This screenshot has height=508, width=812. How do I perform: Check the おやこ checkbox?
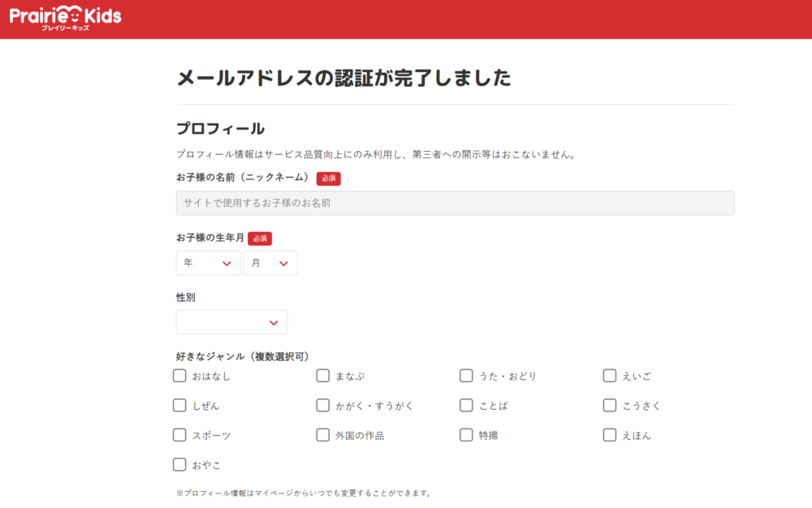point(179,464)
